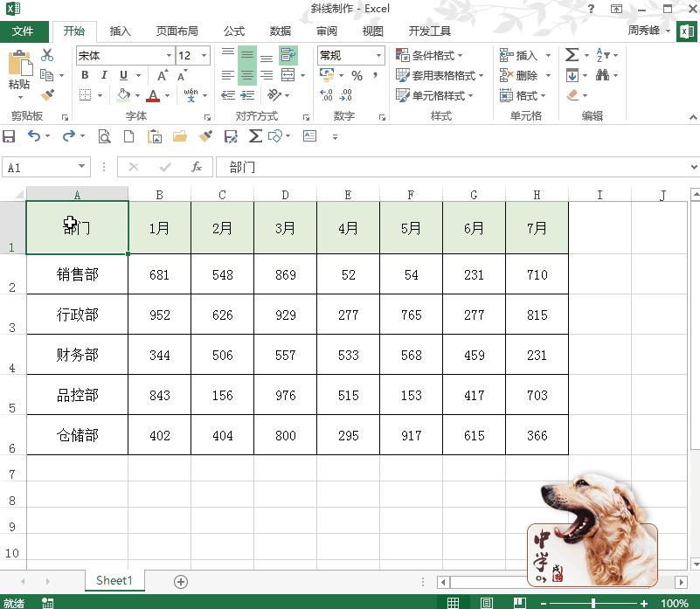
Task: Open the font name dropdown
Action: (169, 55)
